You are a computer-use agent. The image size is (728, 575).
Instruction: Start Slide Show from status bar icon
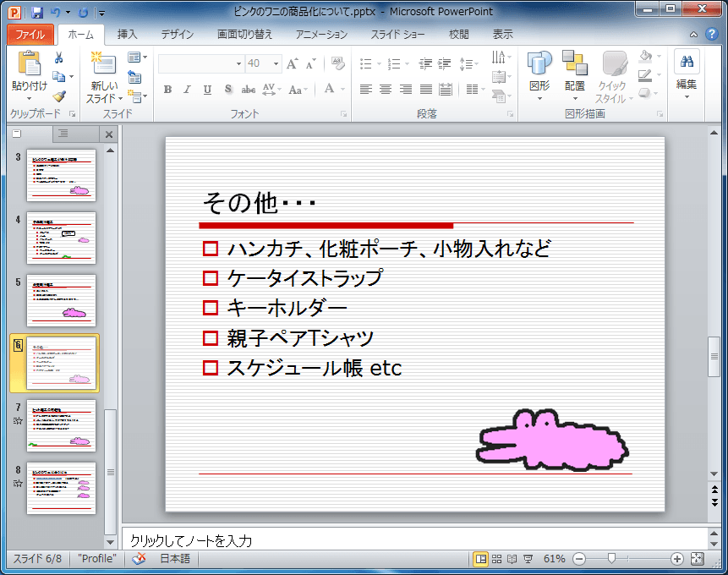coord(528,559)
